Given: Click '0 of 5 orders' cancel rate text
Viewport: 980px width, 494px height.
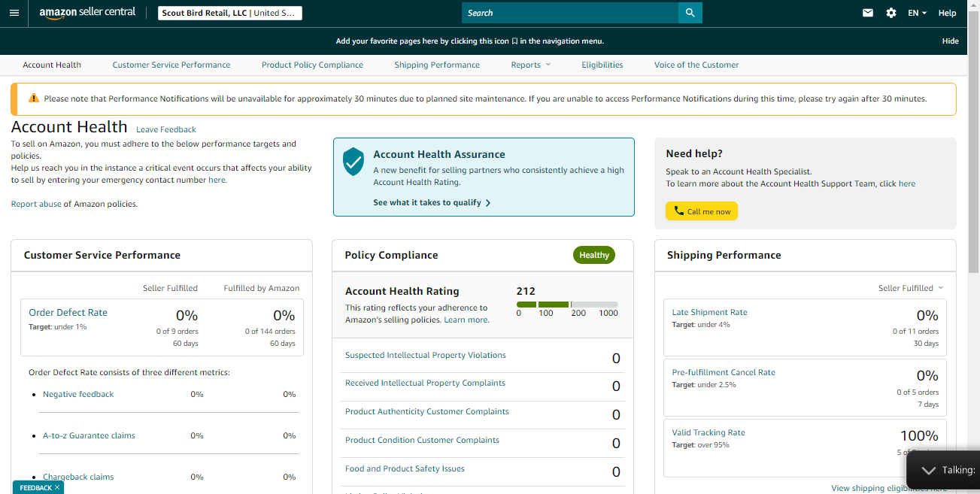Looking at the screenshot, I should 918,392.
